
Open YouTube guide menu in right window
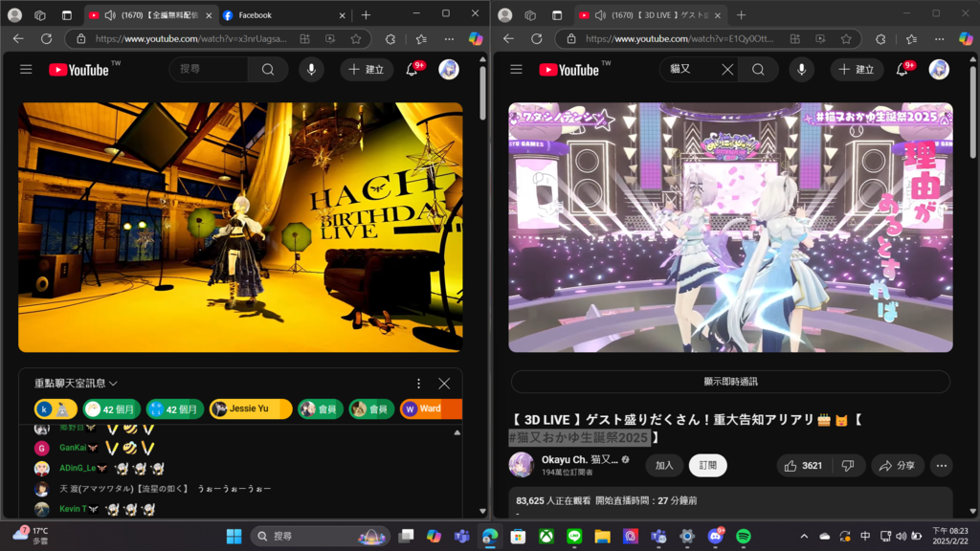(x=516, y=69)
